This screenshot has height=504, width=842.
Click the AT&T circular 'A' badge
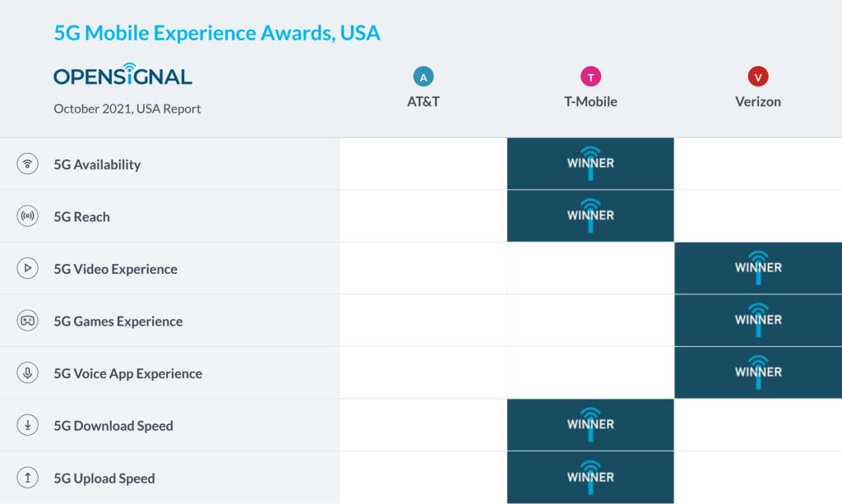tap(423, 77)
